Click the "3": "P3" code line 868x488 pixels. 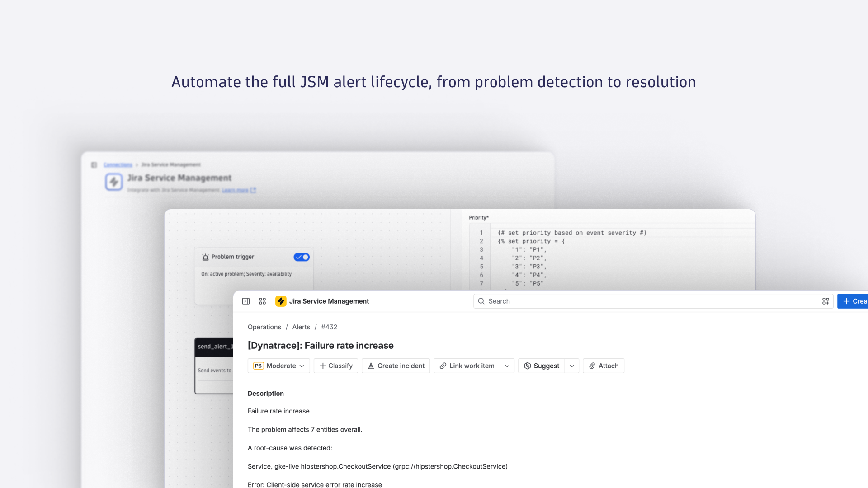click(x=529, y=267)
